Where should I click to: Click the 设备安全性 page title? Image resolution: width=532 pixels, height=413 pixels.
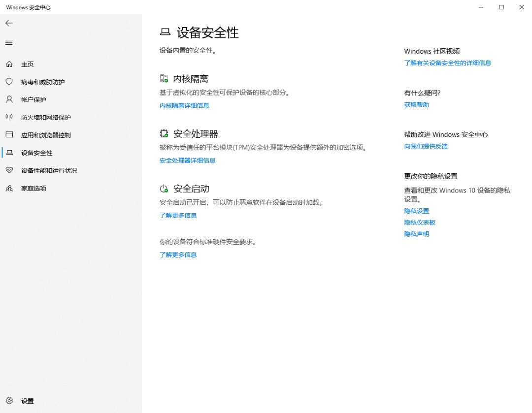click(208, 32)
